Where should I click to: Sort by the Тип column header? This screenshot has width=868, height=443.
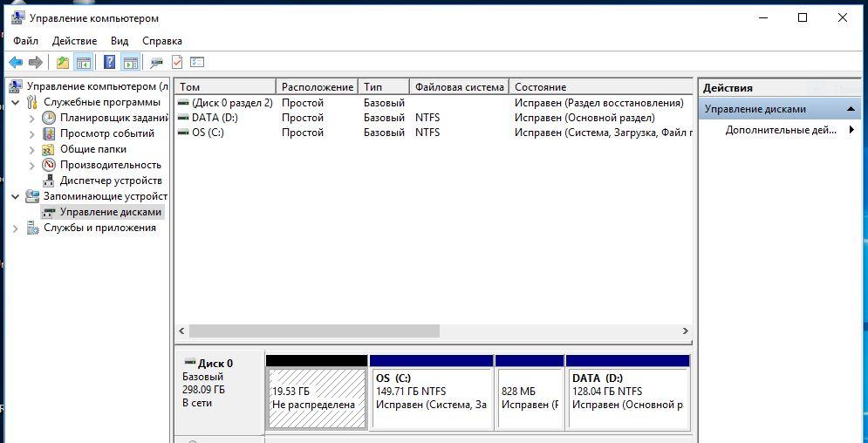point(384,87)
